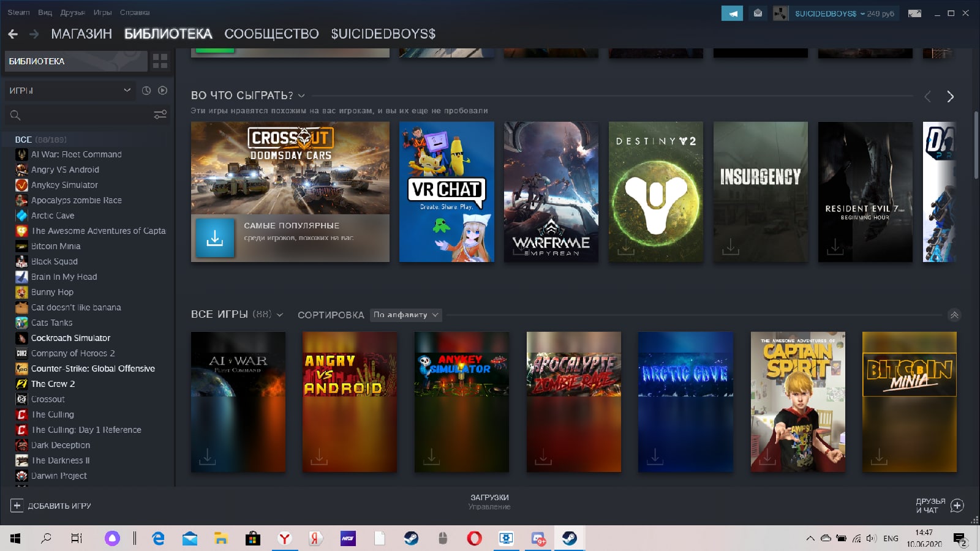Click the Windows Start button
This screenshot has height=551, width=980.
pos(15,538)
